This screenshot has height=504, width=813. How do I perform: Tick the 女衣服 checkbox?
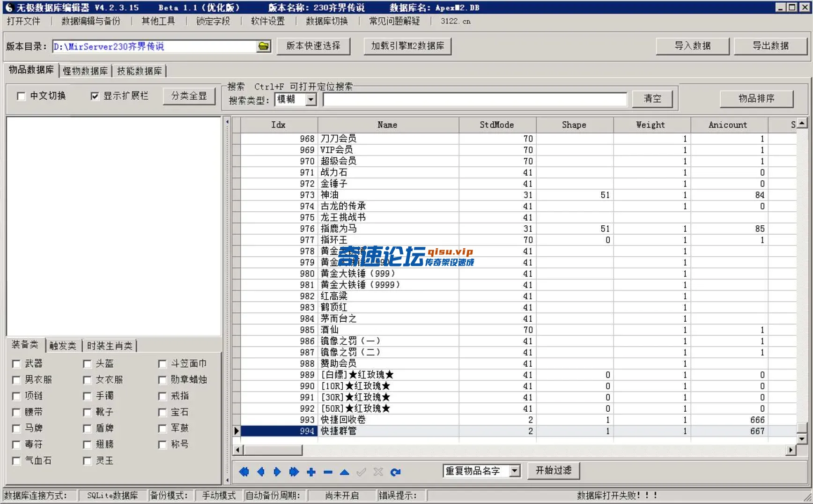click(x=87, y=380)
